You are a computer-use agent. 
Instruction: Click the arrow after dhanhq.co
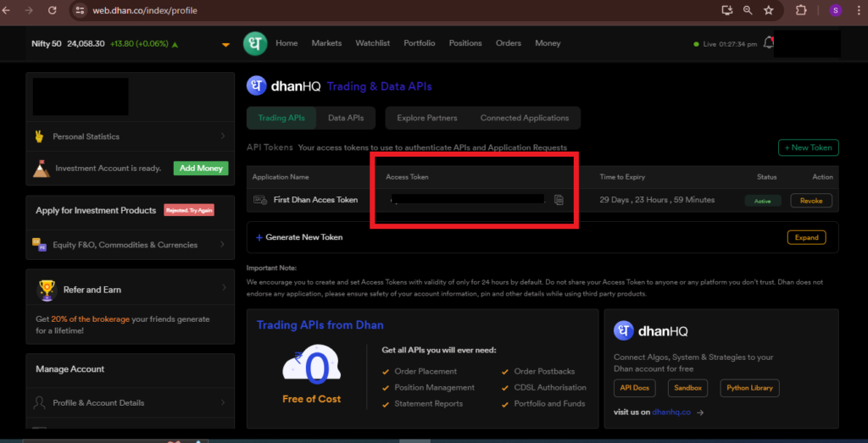pyautogui.click(x=699, y=412)
